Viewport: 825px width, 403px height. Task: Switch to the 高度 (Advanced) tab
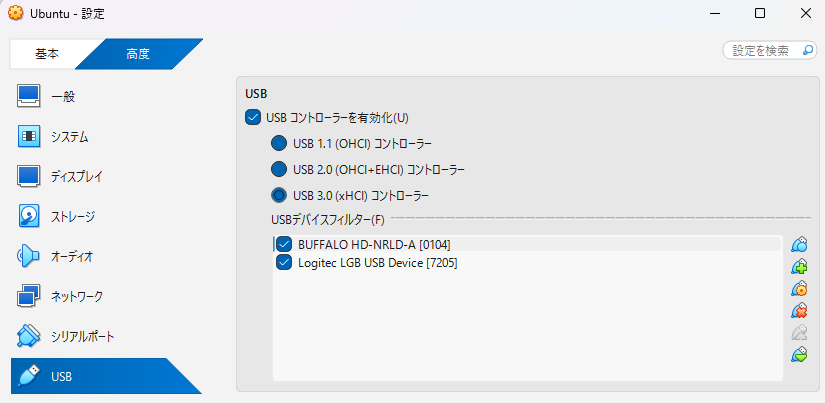tap(138, 54)
